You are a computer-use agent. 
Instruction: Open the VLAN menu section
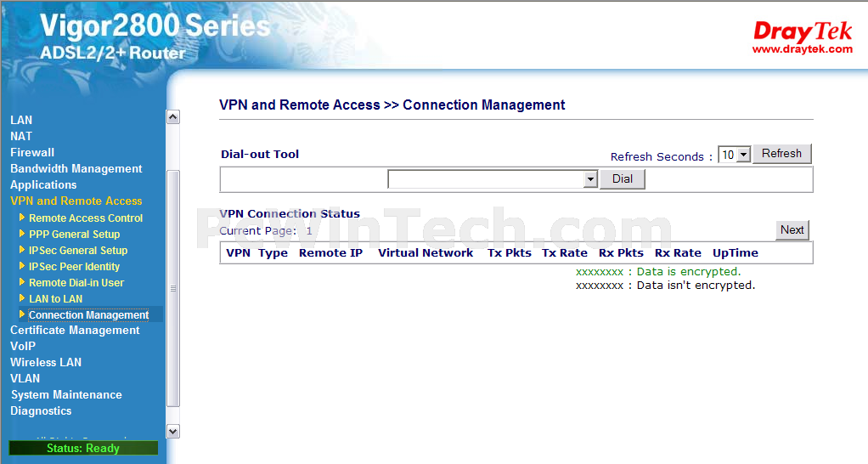click(x=25, y=378)
